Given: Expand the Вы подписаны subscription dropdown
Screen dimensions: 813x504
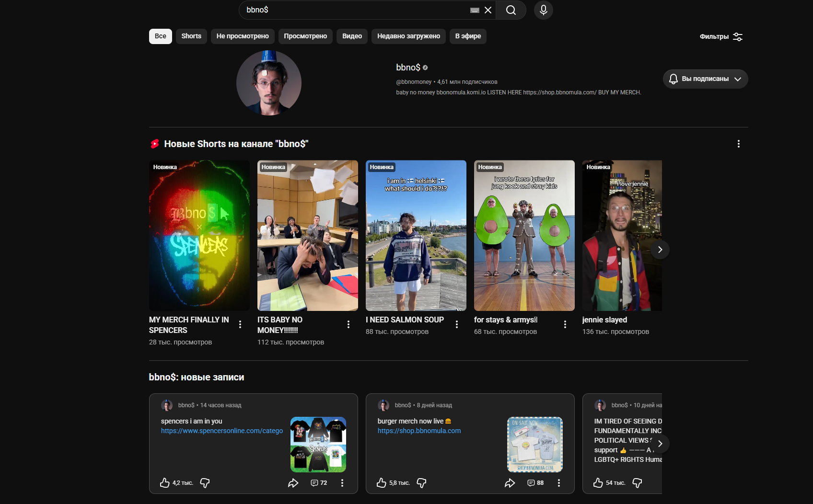Looking at the screenshot, I should [705, 79].
